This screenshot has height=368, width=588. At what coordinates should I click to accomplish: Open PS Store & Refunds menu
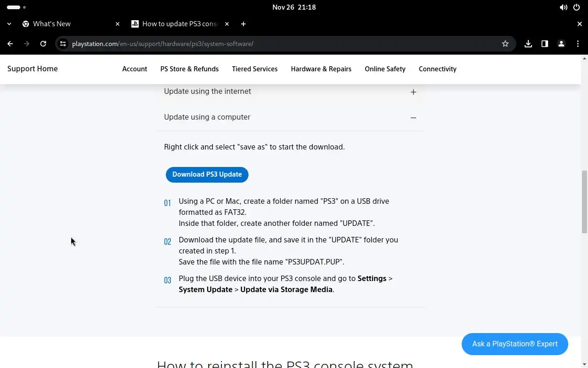189,69
